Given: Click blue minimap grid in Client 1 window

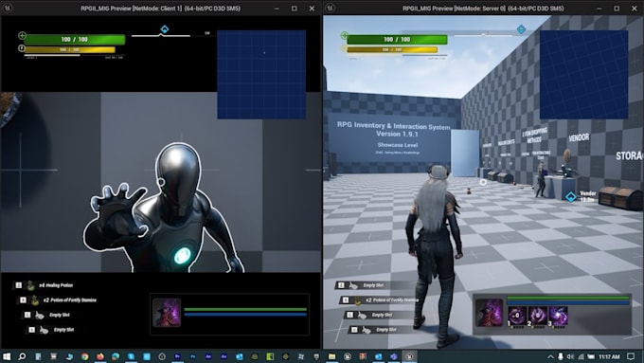Looking at the screenshot, I should 261,75.
